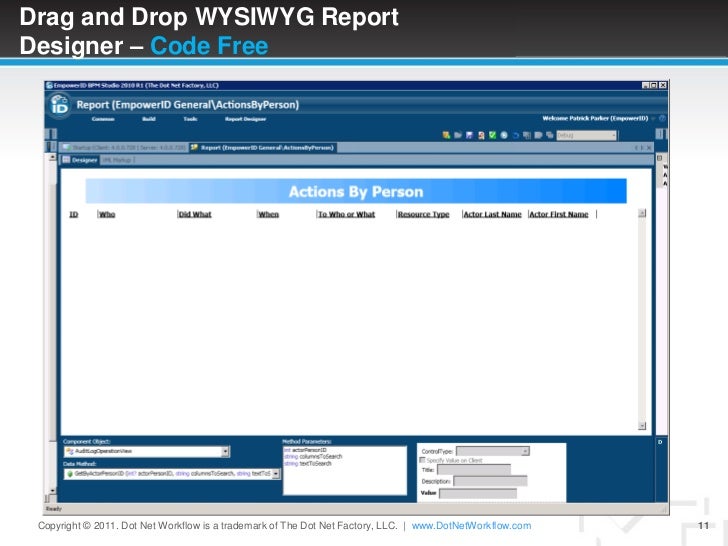Screen dimensions: 728x546
Task: Open the Report Designer menu
Action: (246, 119)
